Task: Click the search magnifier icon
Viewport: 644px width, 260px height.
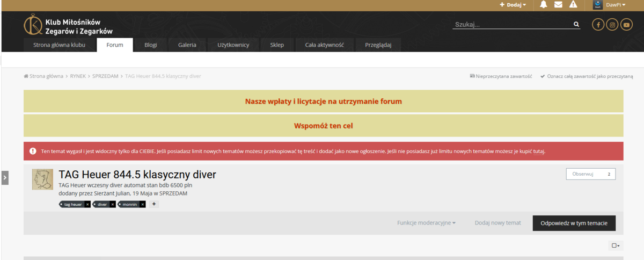Action: 576,25
